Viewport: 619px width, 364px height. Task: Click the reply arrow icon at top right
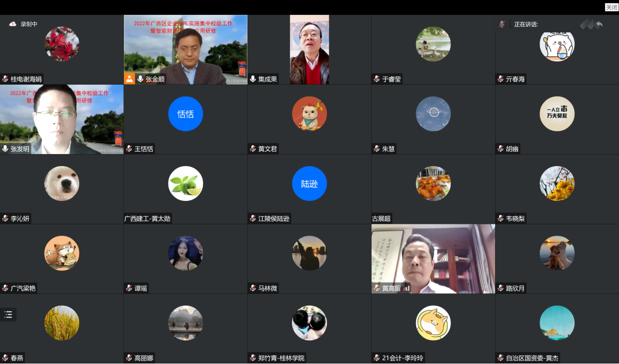pyautogui.click(x=599, y=24)
